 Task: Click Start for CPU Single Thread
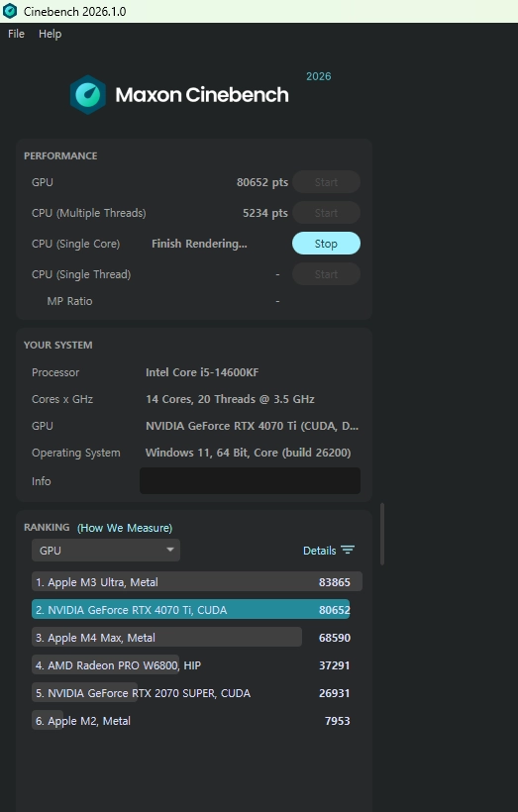(326, 274)
